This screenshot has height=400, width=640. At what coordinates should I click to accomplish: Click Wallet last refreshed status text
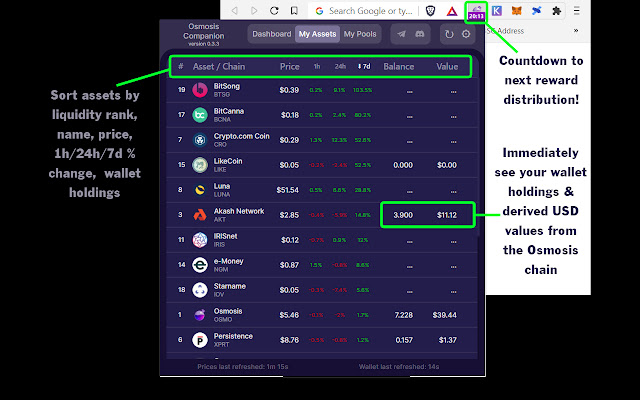point(399,367)
